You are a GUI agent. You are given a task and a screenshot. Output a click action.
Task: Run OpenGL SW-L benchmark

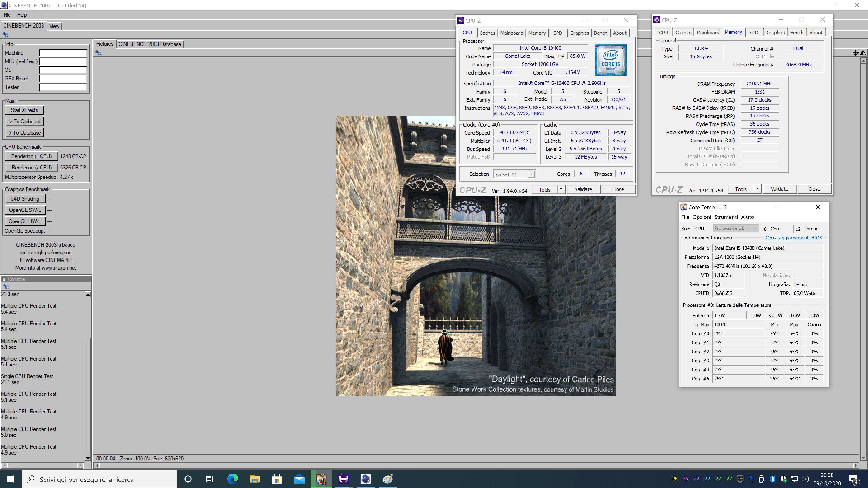25,210
